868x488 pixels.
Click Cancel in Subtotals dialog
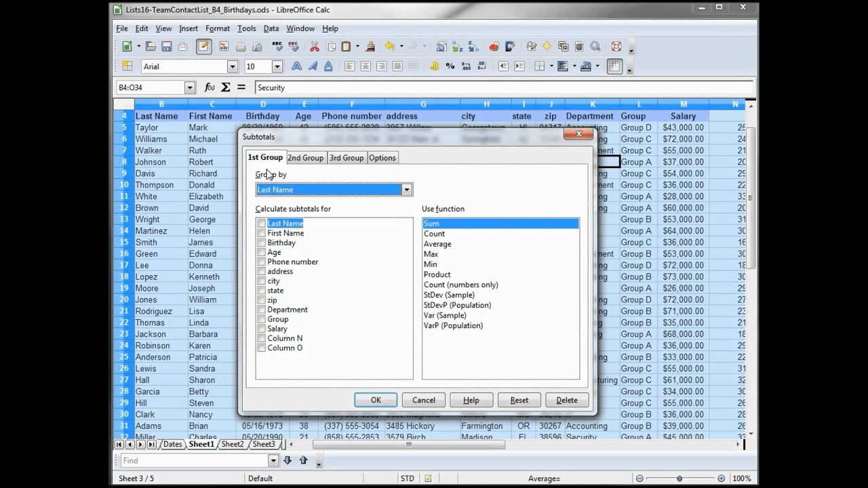pyautogui.click(x=424, y=400)
